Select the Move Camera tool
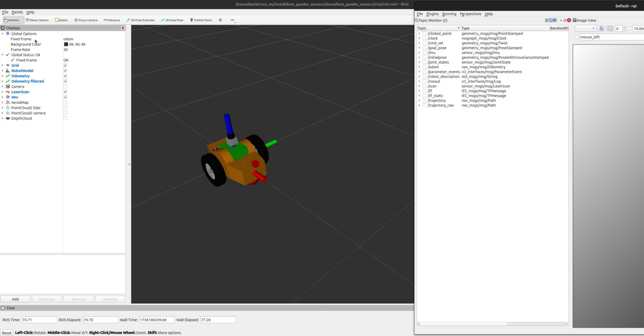This screenshot has width=644, height=336. click(37, 20)
